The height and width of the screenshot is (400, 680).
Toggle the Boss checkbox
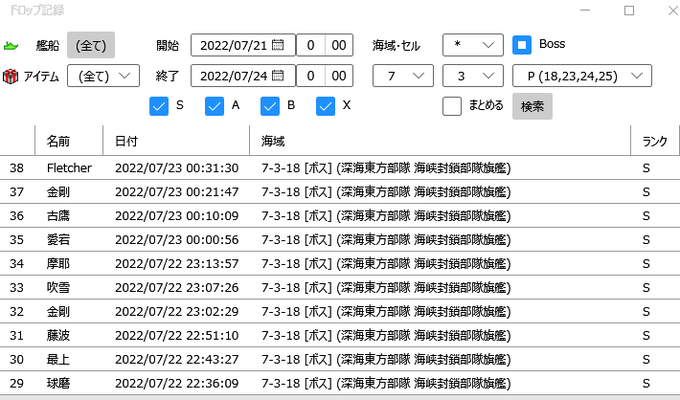click(x=522, y=45)
